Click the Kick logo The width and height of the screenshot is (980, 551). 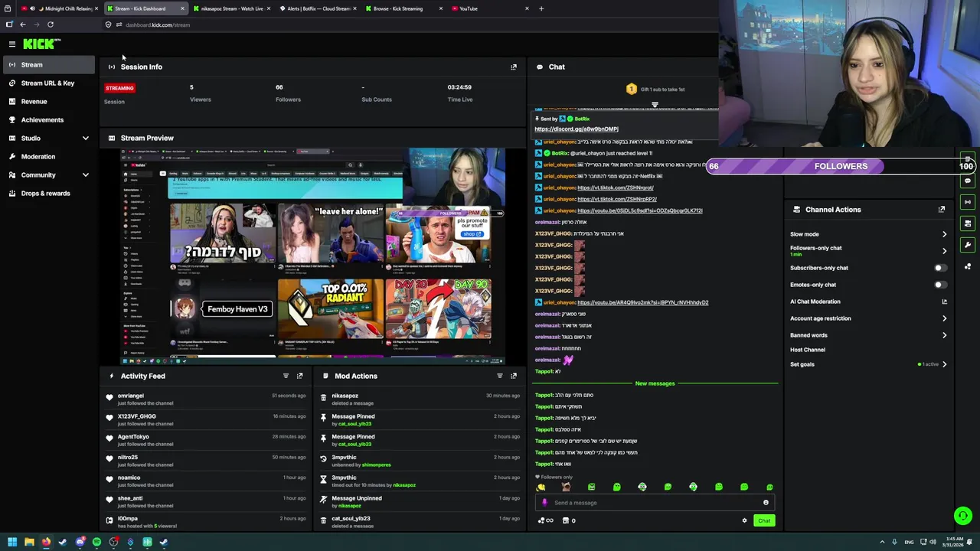tap(41, 44)
